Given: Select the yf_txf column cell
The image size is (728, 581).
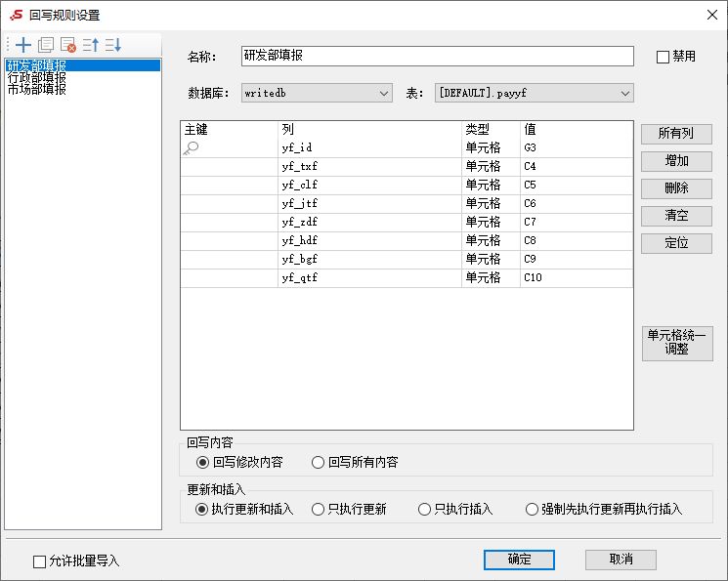Looking at the screenshot, I should point(369,167).
